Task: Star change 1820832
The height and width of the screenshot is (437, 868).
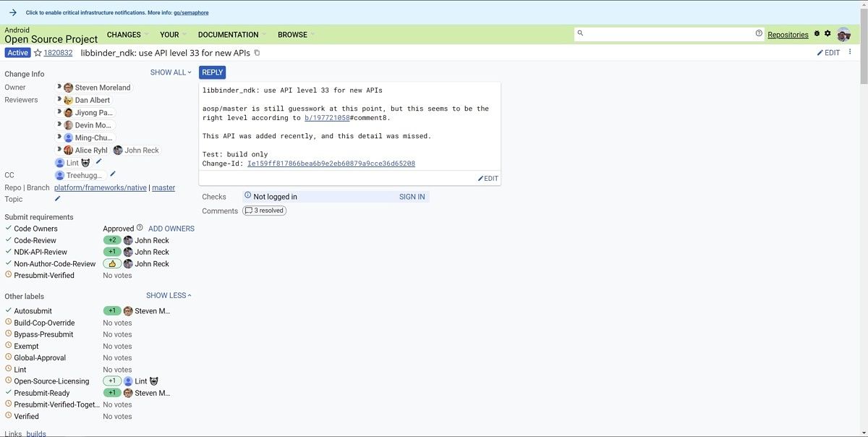Action: pos(38,53)
